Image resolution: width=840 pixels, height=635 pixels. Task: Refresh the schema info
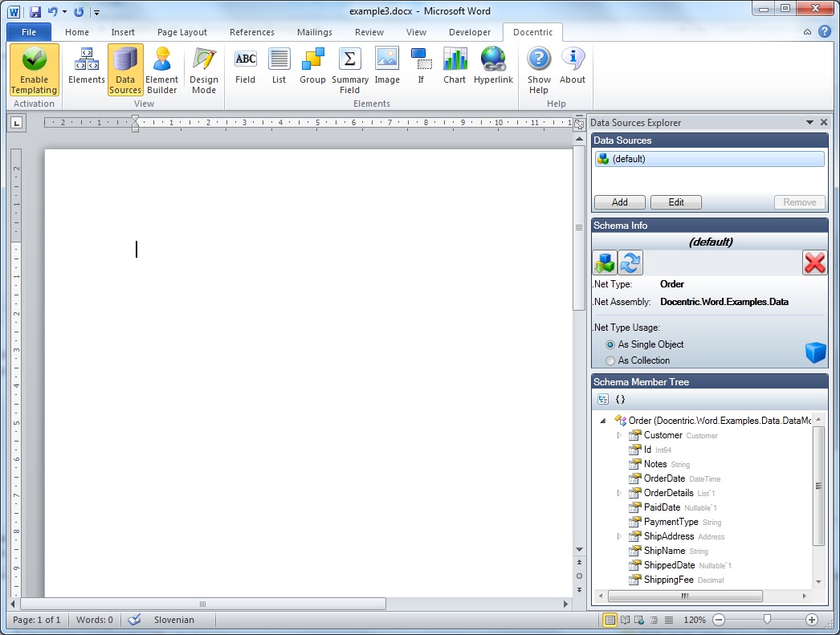pyautogui.click(x=630, y=263)
